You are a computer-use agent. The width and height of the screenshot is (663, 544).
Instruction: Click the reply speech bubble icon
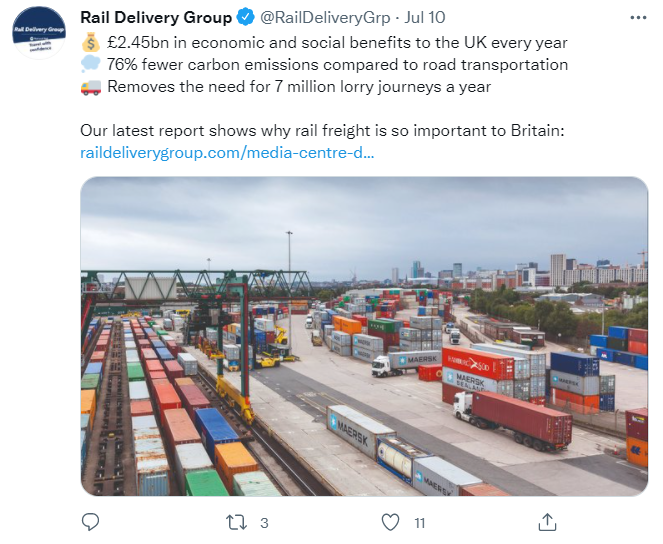point(91,522)
